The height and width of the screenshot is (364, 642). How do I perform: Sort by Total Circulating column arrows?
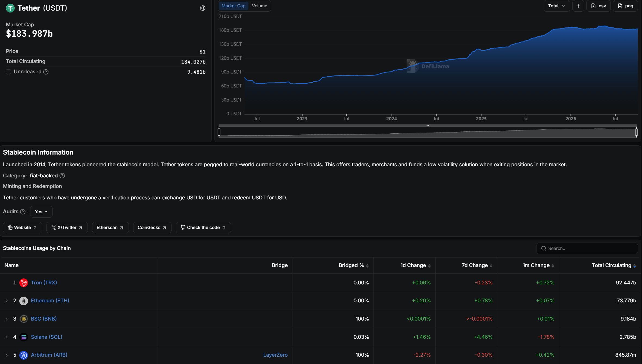[x=635, y=266]
